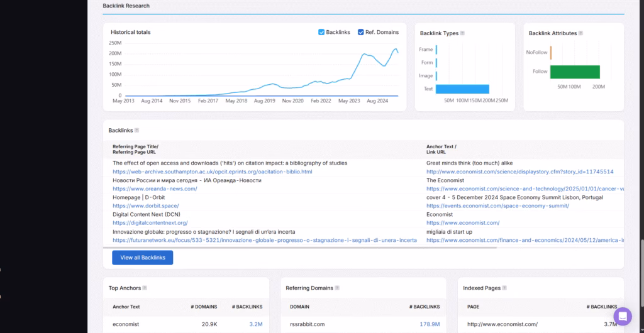Open the purple chat widget
Viewport: 644px width, 333px height.
pos(622,316)
